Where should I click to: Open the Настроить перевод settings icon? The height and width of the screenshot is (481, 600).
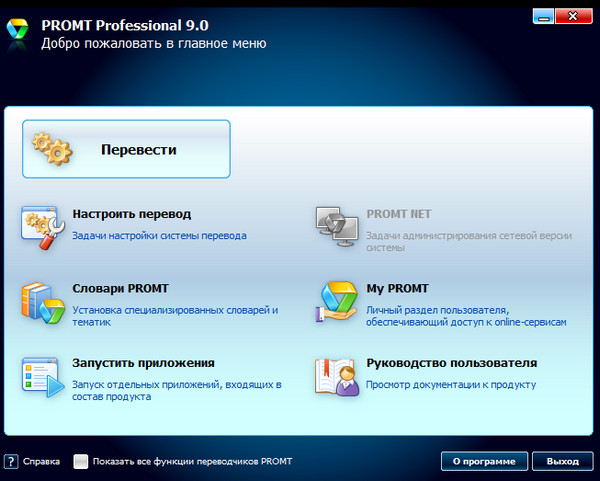click(43, 227)
